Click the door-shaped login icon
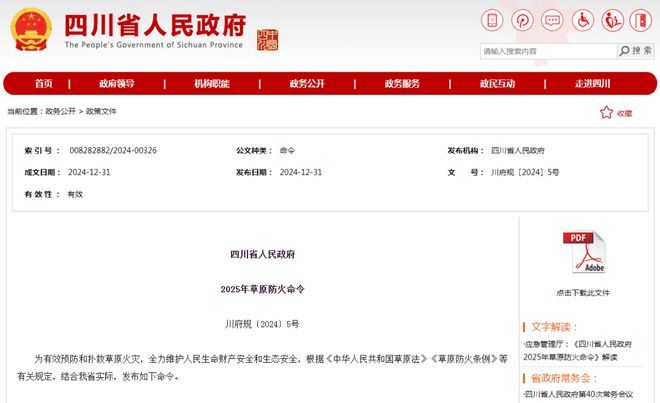The image size is (660, 403). coord(641,20)
